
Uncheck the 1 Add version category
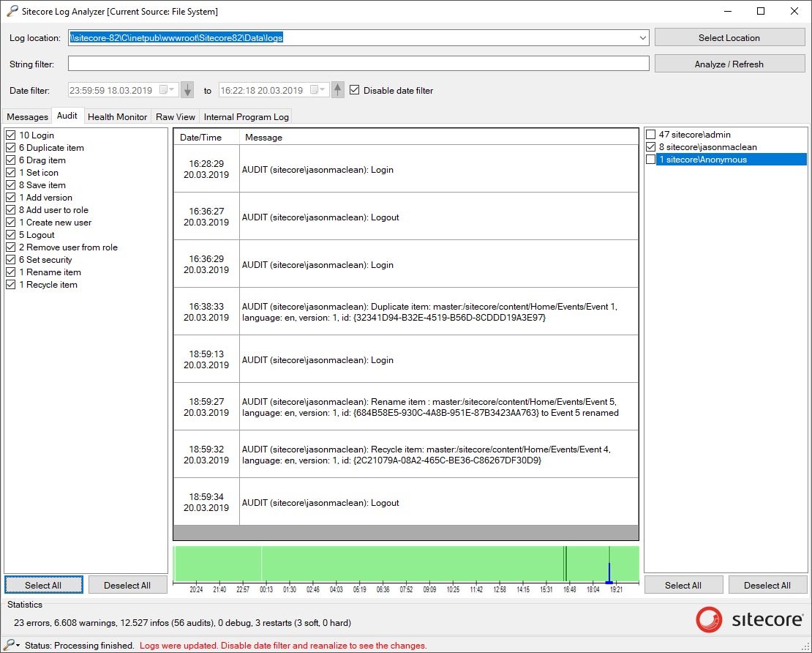coord(11,198)
